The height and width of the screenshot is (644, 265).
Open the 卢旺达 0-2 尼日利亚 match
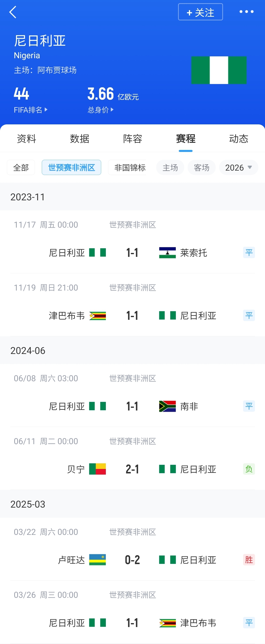pyautogui.click(x=132, y=560)
